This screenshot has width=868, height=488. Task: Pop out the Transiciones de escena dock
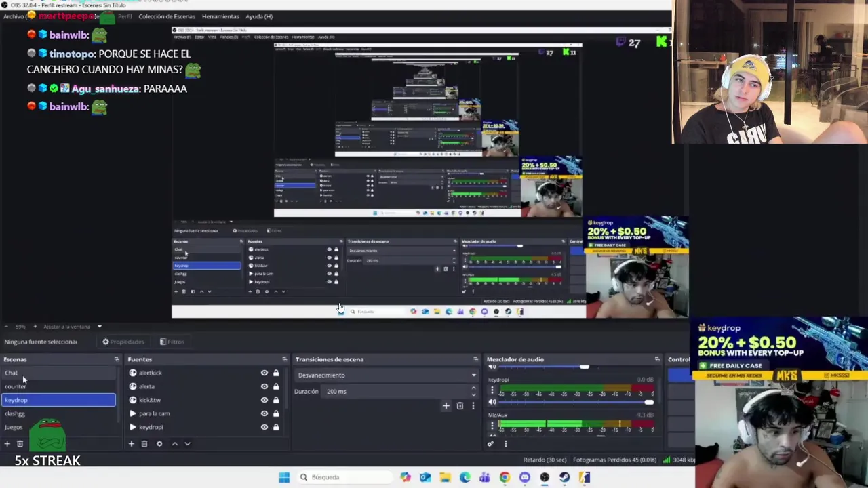tap(475, 359)
